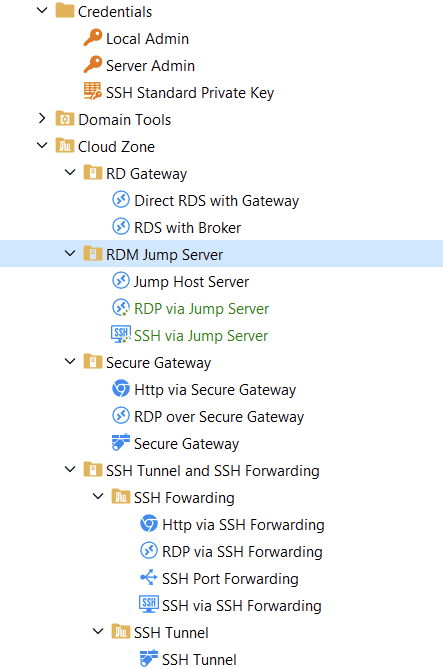Open the RDP via Jump Server entry
Screen dimensions: 443x669
click(201, 308)
